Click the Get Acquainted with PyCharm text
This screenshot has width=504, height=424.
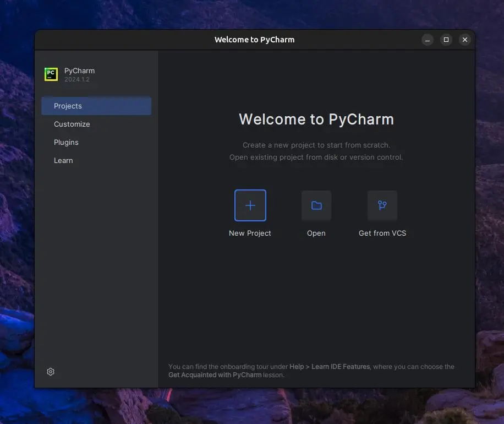[215, 375]
